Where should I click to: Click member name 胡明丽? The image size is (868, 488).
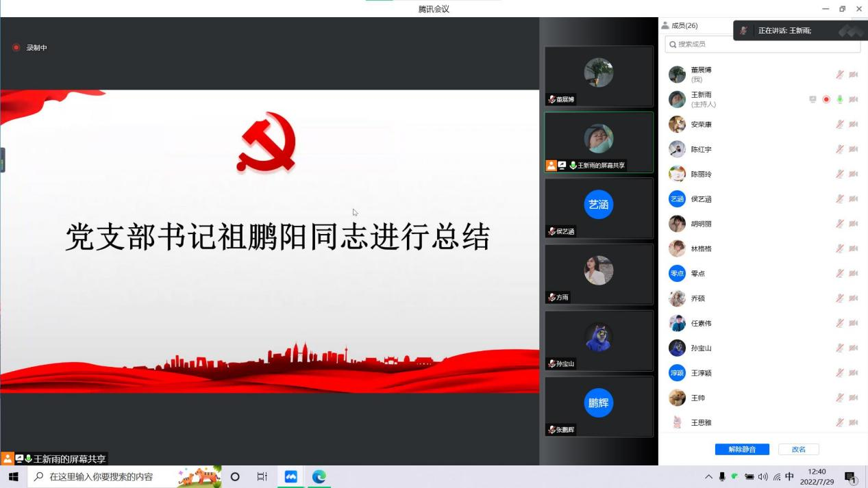[701, 224]
